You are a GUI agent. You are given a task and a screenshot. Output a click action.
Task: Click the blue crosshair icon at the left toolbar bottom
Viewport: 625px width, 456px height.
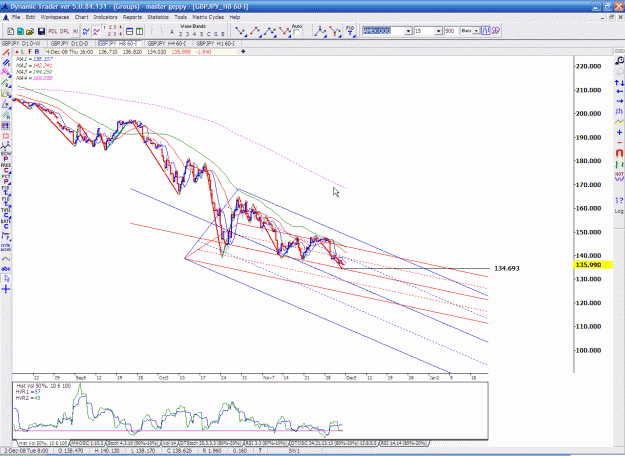click(x=6, y=289)
